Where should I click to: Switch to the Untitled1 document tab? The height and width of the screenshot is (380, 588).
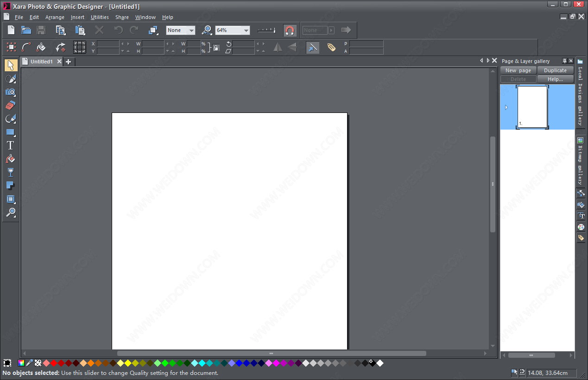click(41, 62)
